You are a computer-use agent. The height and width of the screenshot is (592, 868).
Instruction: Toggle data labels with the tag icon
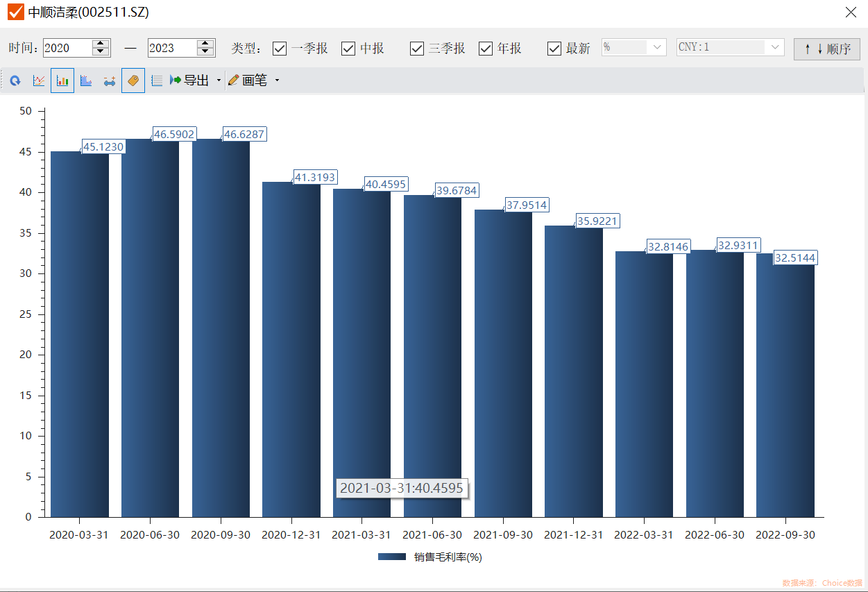(133, 81)
